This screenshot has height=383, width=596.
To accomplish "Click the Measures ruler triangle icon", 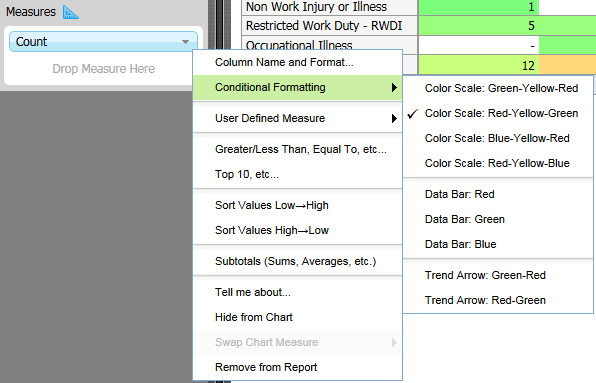I will pos(71,12).
